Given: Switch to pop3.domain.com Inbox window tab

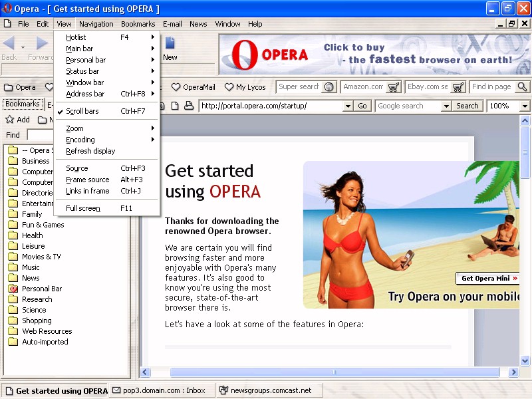Looking at the screenshot, I should (159, 390).
